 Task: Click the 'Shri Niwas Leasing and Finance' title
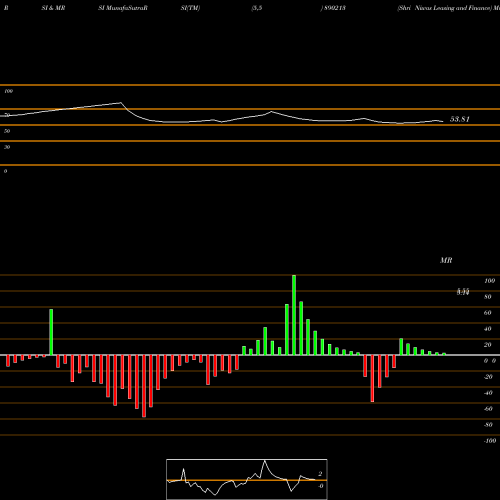(445, 8)
